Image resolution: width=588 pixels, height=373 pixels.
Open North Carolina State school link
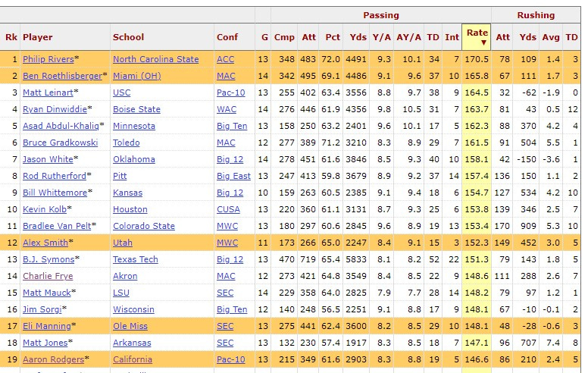[155, 59]
